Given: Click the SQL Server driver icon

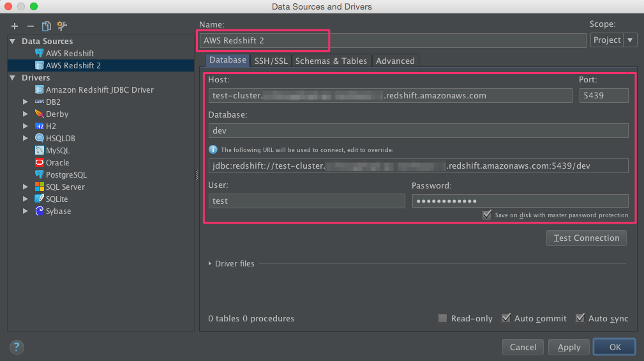Looking at the screenshot, I should pyautogui.click(x=40, y=187).
